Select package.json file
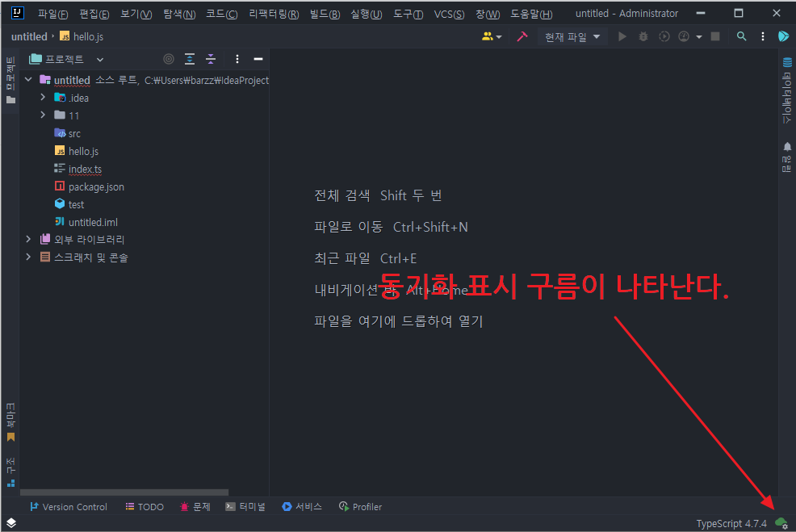796x532 pixels. (90, 186)
